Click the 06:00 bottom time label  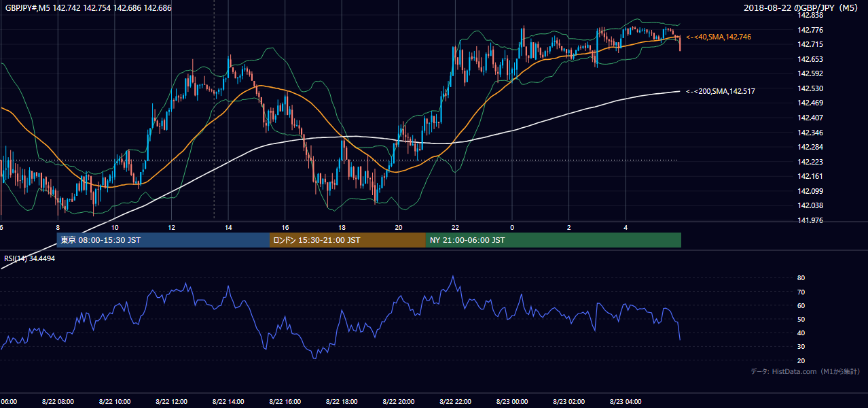[9, 401]
